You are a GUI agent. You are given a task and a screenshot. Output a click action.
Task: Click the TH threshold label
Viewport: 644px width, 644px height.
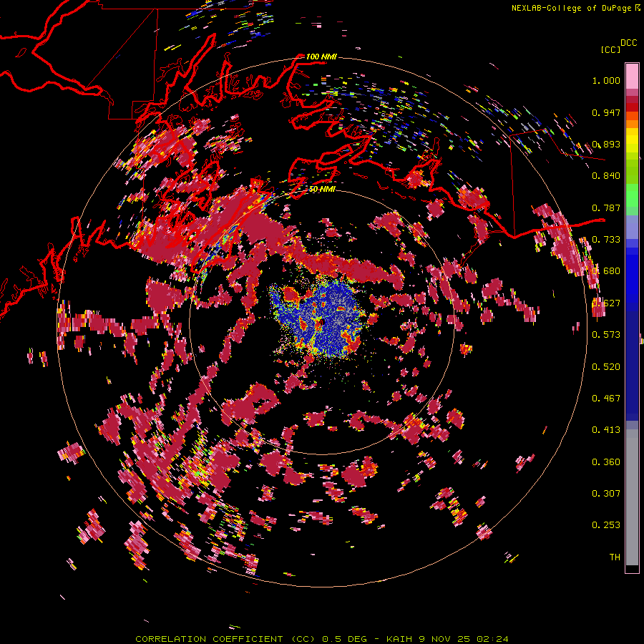tap(615, 557)
